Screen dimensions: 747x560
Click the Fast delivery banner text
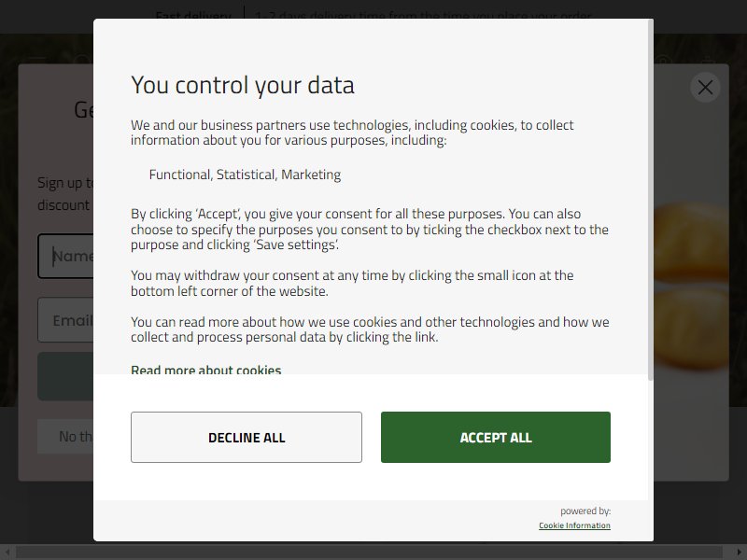[193, 15]
